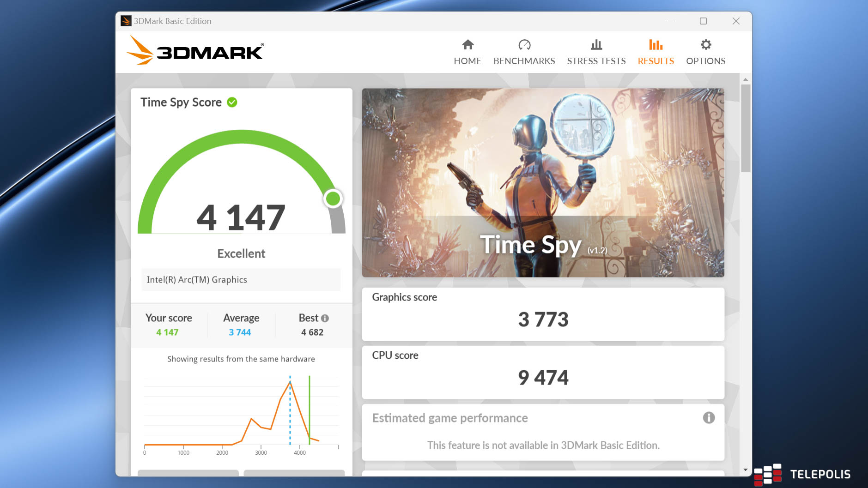Click the Average score value 3 744

pyautogui.click(x=240, y=332)
